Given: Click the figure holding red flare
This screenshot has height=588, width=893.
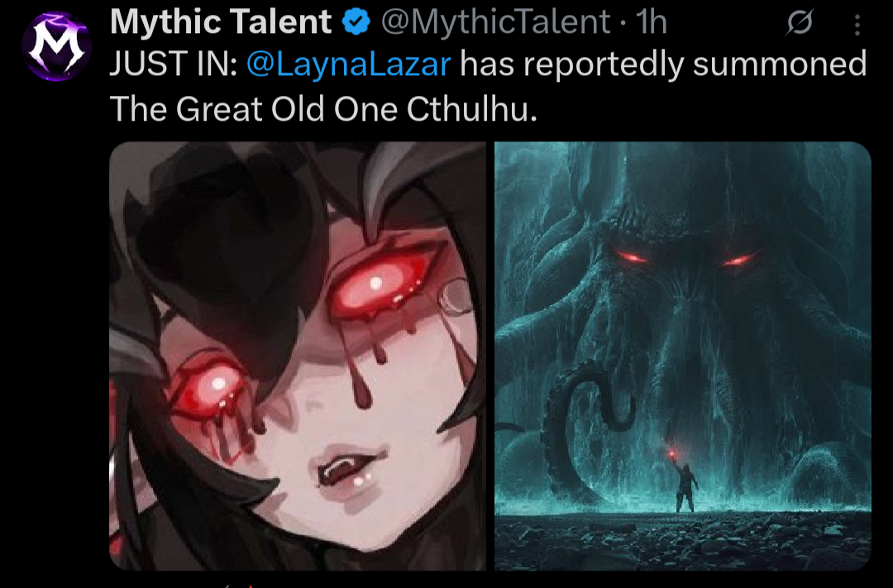Looking at the screenshot, I should point(685,483).
